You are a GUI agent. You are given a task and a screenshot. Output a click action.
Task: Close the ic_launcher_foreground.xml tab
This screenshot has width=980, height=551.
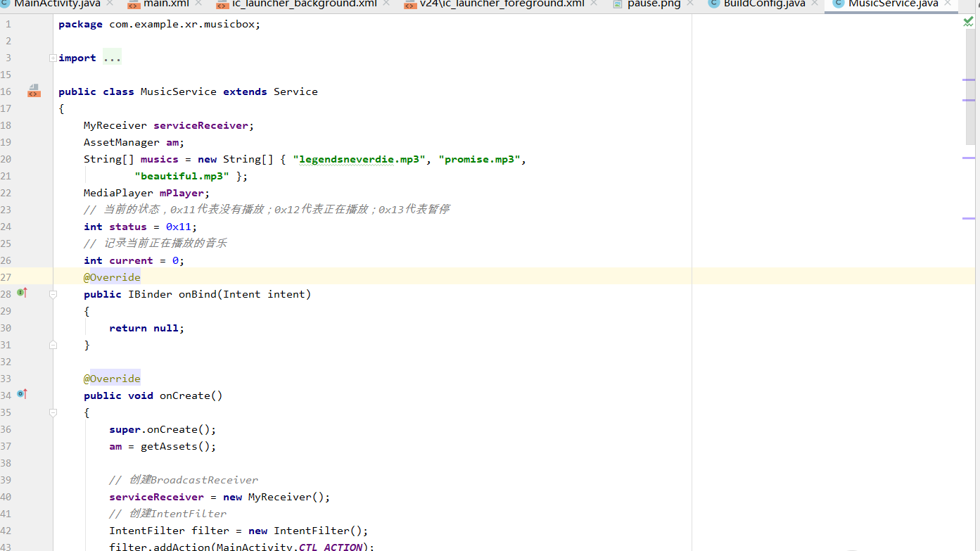click(594, 4)
